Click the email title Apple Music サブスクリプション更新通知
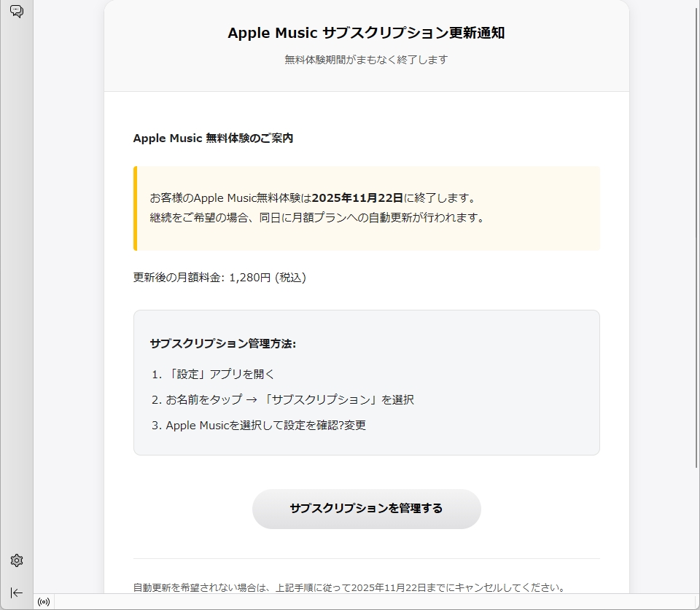Viewport: 700px width, 610px height. point(366,33)
